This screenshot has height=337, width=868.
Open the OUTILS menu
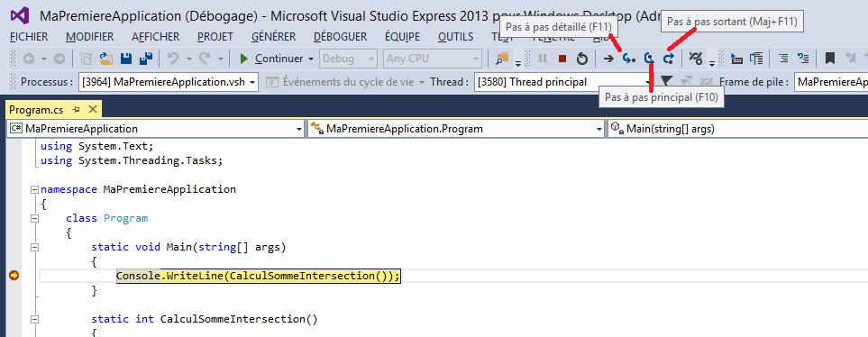point(455,37)
